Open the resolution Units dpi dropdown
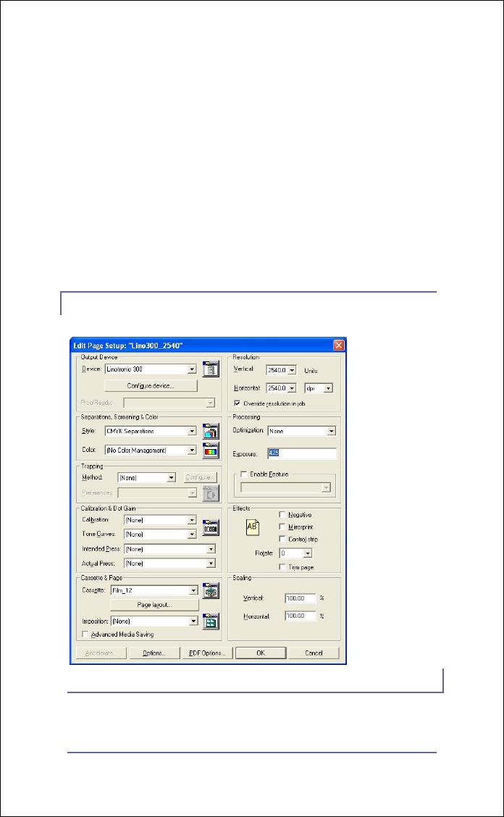This screenshot has width=504, height=817. 319,388
